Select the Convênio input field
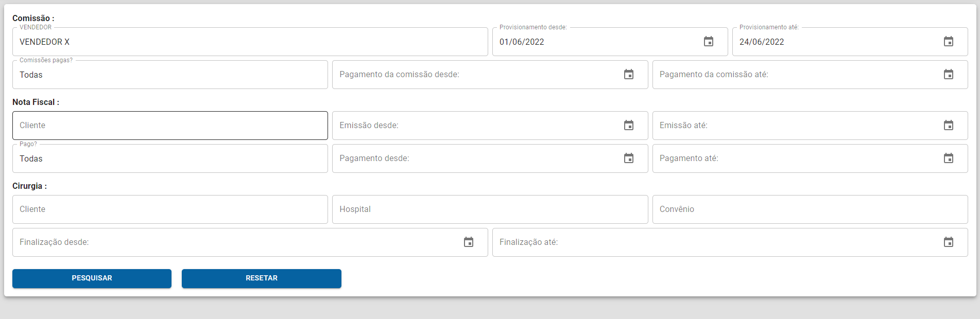 point(810,209)
